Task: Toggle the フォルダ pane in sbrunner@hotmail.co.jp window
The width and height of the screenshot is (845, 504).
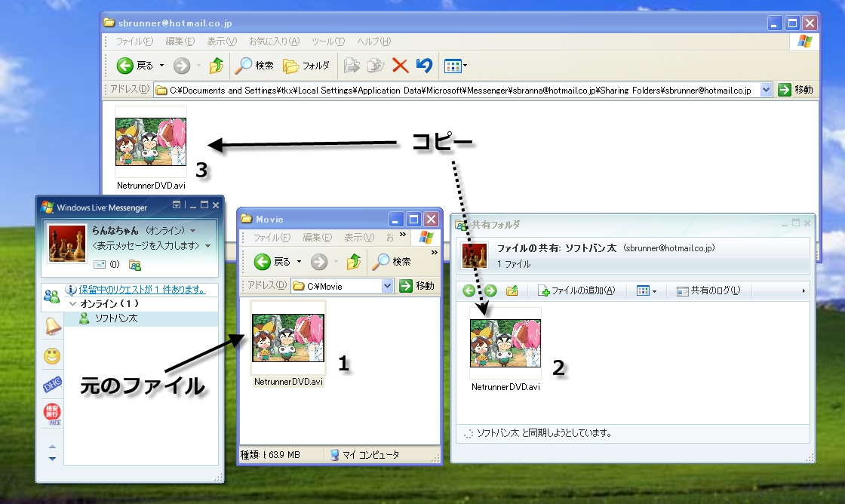Action: [x=306, y=66]
